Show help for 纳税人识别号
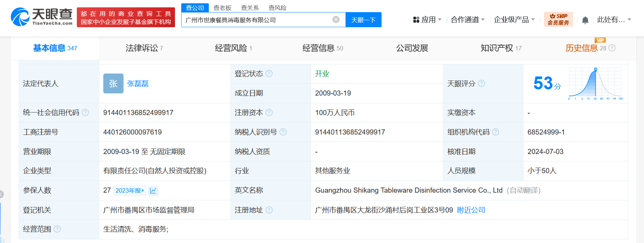Screen dimensions: 644x243 point(283,132)
